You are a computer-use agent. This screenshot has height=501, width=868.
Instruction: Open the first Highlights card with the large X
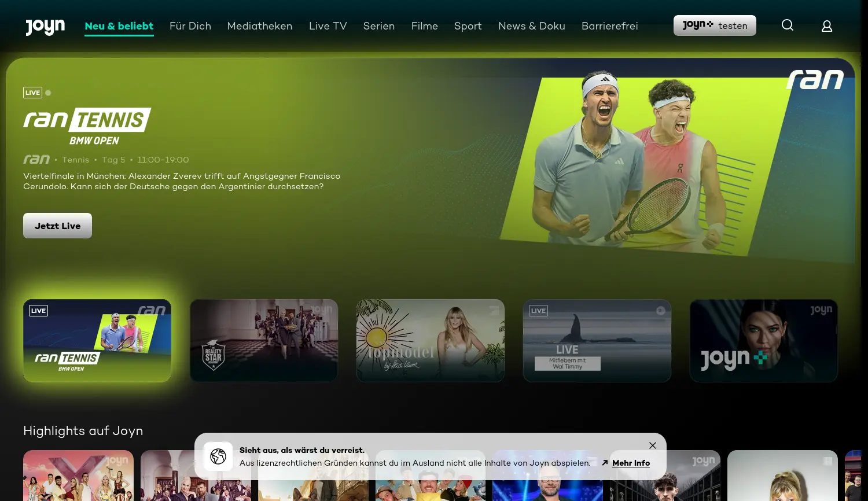(x=78, y=476)
